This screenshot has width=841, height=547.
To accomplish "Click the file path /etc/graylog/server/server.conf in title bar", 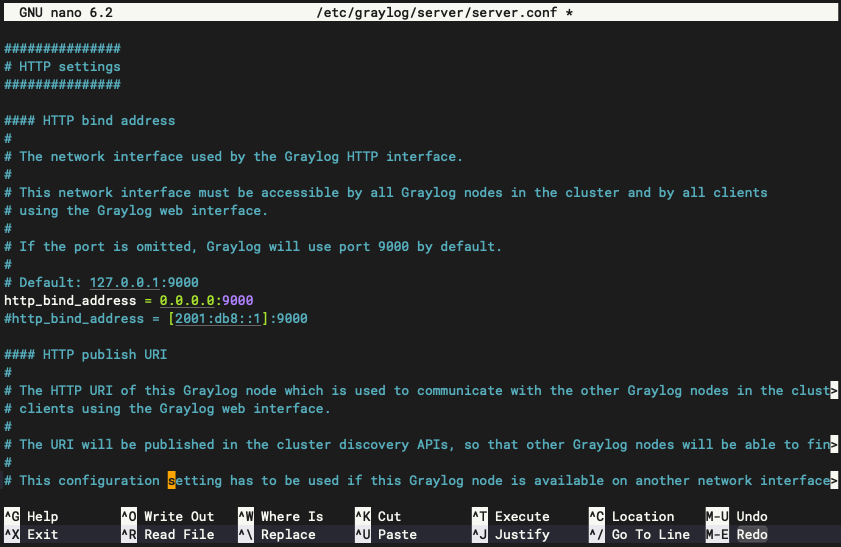I will tap(437, 12).
